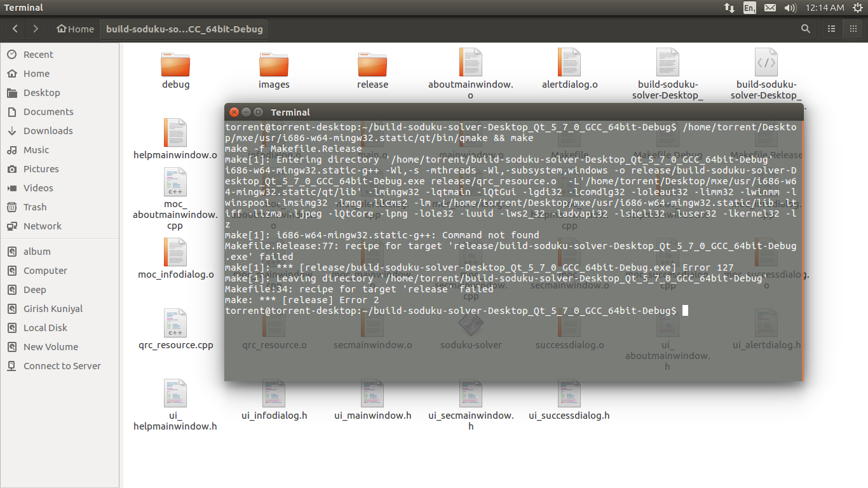This screenshot has width=868, height=488.
Task: Open the images folder icon
Action: tap(274, 64)
